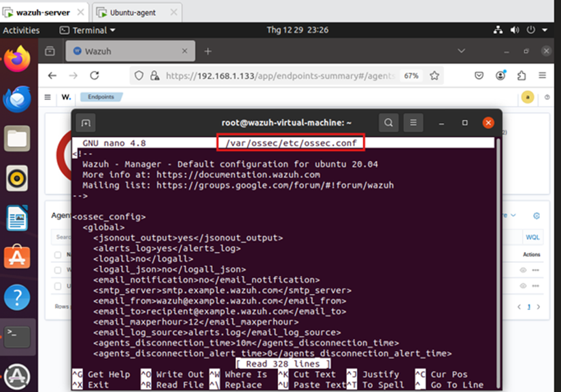Open terminal hamburger menu button
The width and height of the screenshot is (561, 392).
pyautogui.click(x=413, y=123)
